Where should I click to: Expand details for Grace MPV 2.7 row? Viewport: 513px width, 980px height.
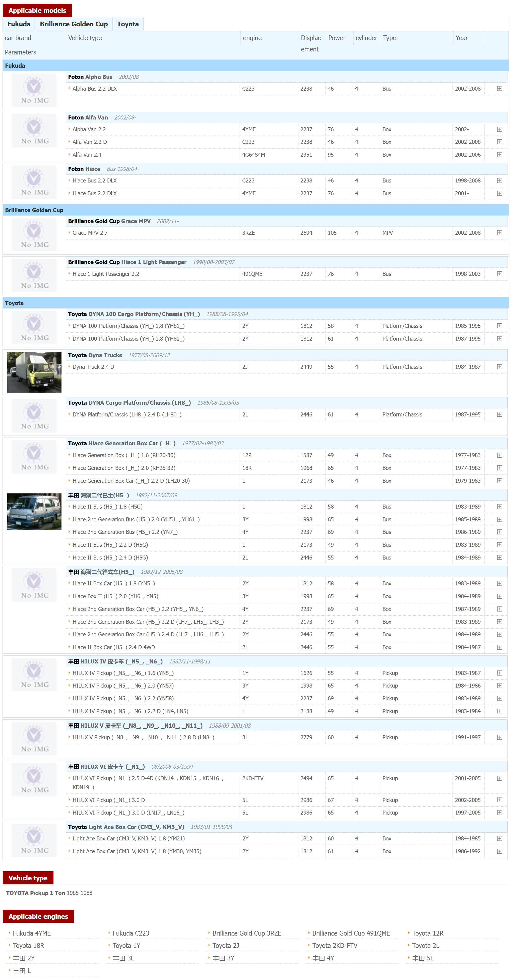tap(499, 233)
